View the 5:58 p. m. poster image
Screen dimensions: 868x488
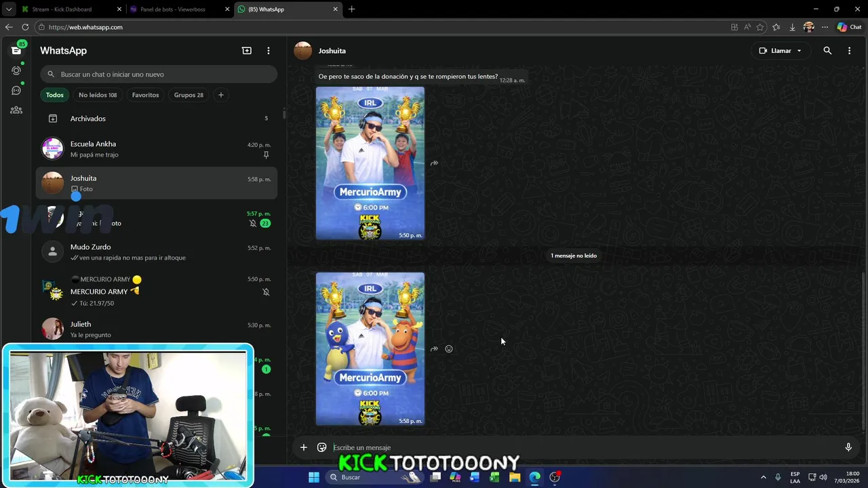point(370,349)
